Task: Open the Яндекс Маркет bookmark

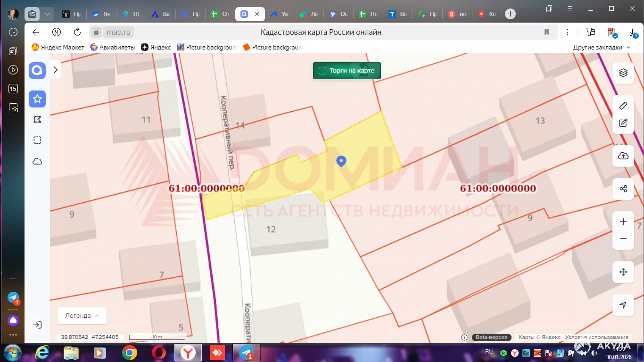Action: point(58,47)
